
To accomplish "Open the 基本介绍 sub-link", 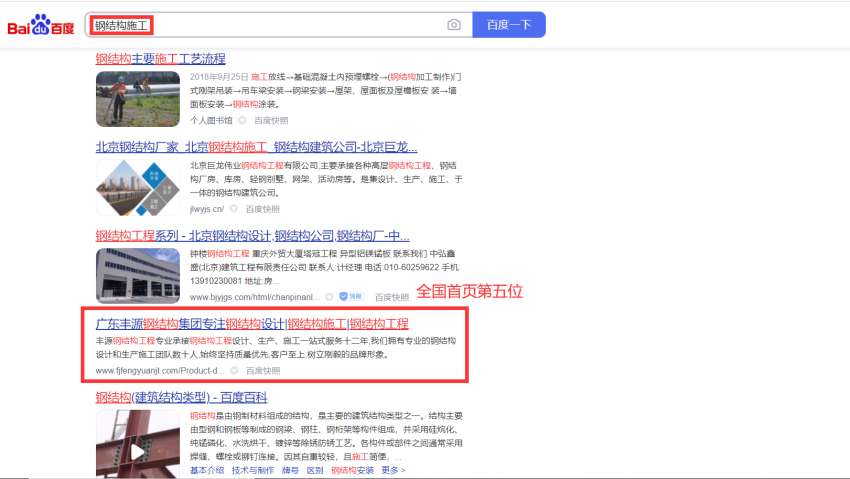I will click(207, 470).
